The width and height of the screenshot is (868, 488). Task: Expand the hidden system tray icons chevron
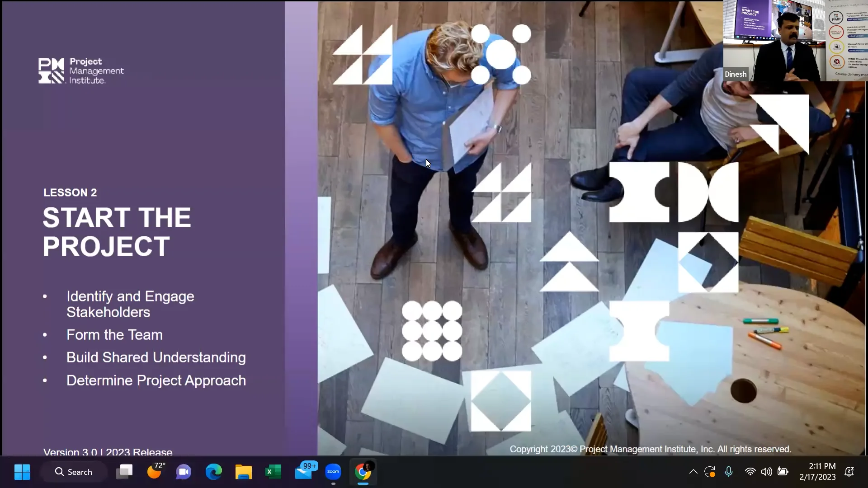[693, 472]
